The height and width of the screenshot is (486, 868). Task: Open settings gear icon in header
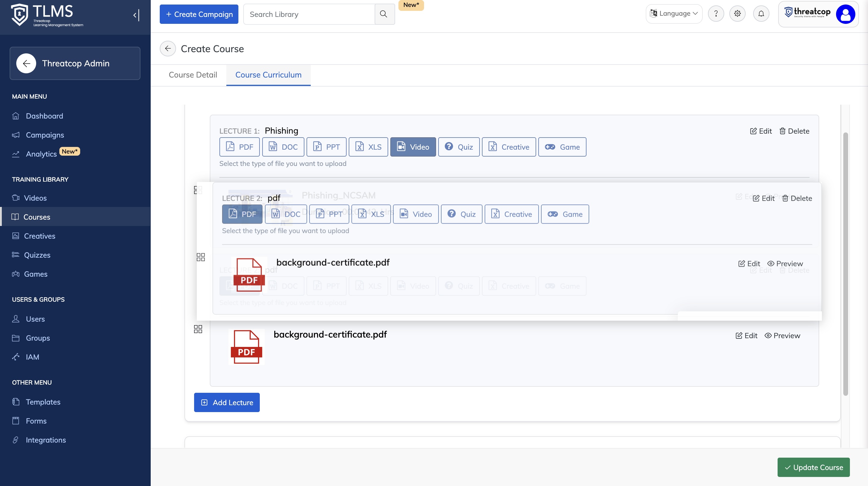click(737, 14)
